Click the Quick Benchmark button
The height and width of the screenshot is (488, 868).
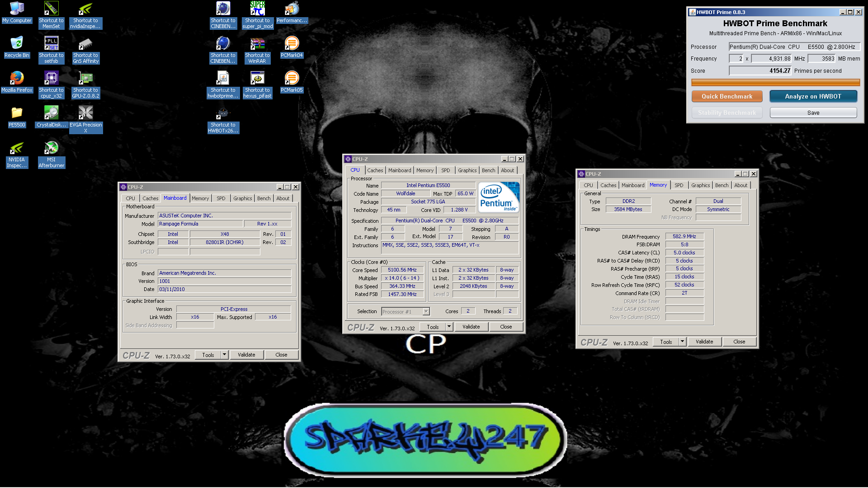coord(727,96)
